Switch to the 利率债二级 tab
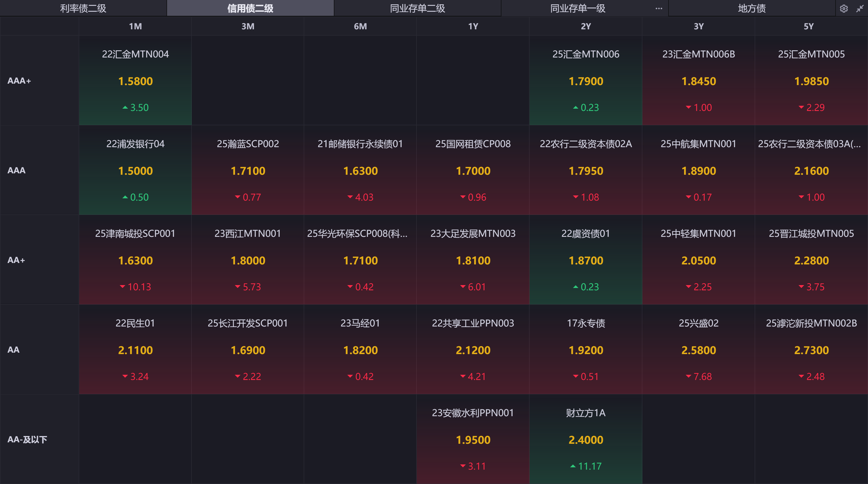The height and width of the screenshot is (484, 868). coord(83,8)
